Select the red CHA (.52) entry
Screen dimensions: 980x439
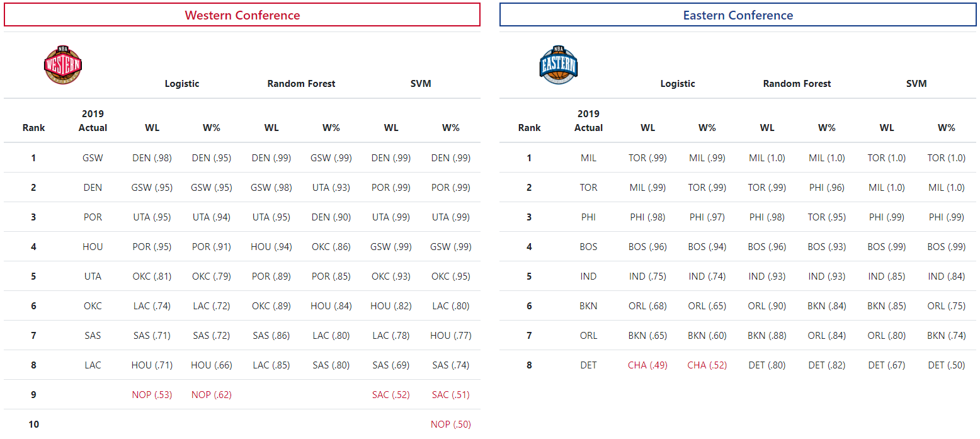point(707,365)
